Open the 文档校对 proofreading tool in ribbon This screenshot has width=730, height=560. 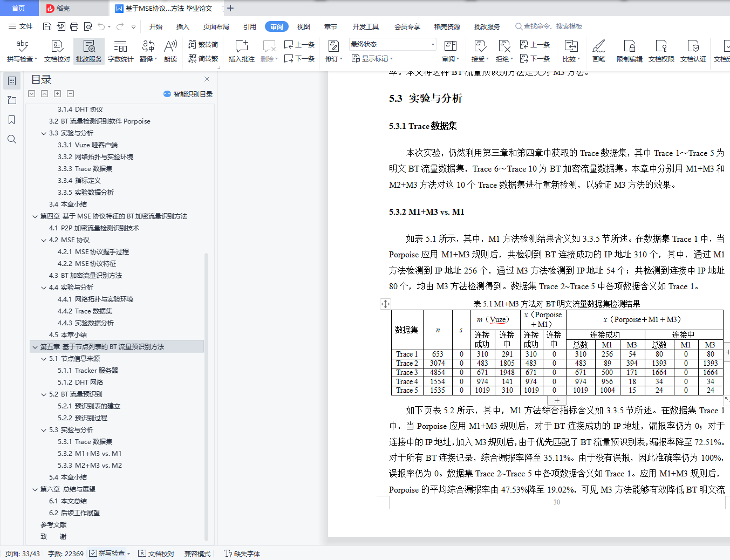click(x=57, y=51)
